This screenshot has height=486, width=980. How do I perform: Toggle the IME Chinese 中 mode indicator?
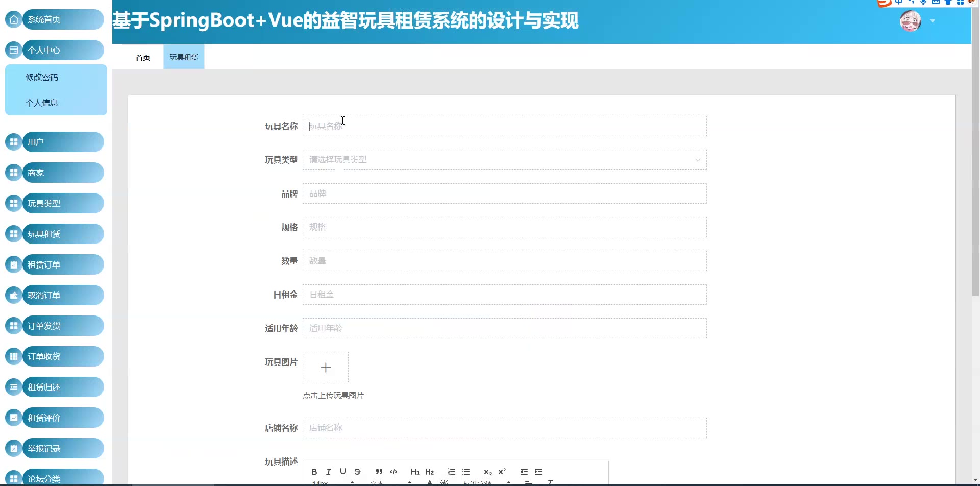[899, 2]
